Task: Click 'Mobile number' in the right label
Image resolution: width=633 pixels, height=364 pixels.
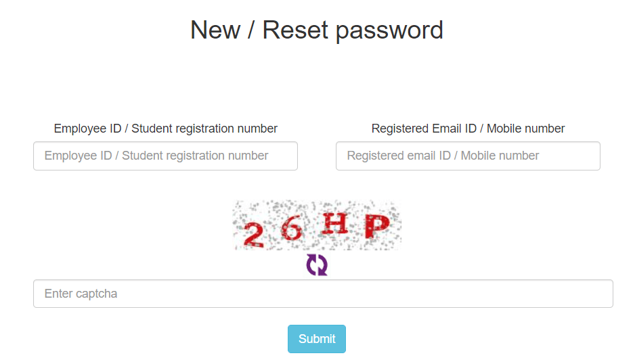Action: tap(525, 129)
